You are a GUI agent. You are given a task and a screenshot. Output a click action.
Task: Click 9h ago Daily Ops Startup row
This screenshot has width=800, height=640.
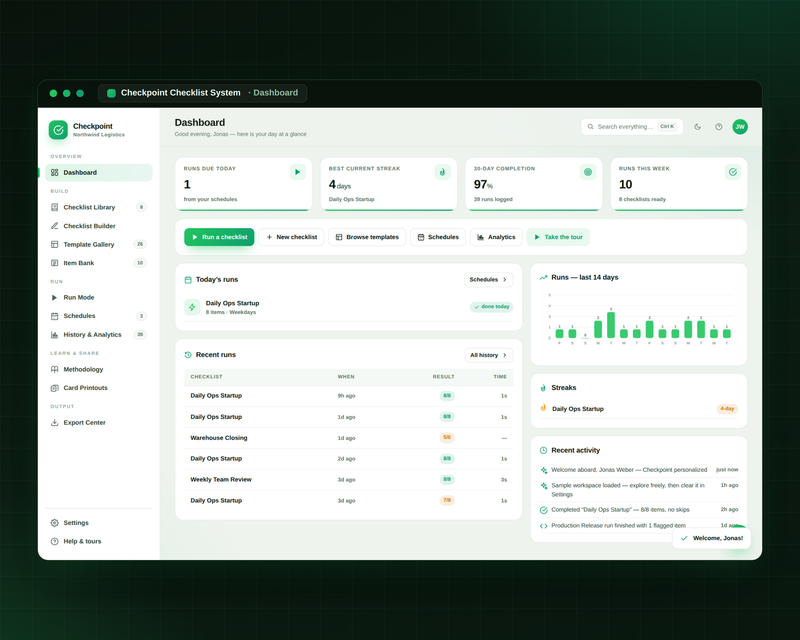click(x=348, y=396)
